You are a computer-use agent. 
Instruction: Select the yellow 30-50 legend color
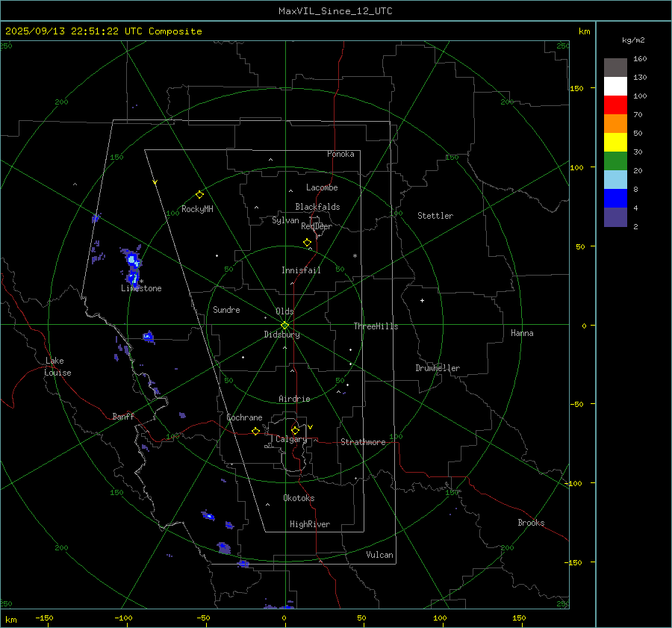click(615, 143)
